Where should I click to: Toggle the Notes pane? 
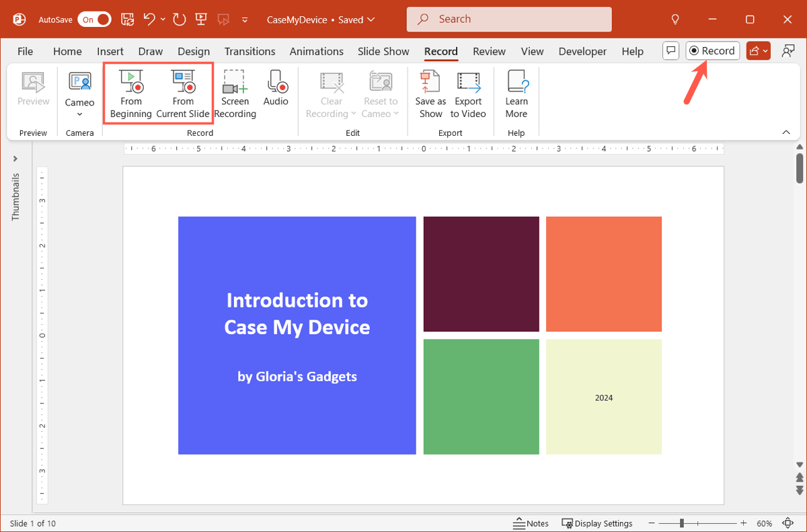(x=531, y=523)
